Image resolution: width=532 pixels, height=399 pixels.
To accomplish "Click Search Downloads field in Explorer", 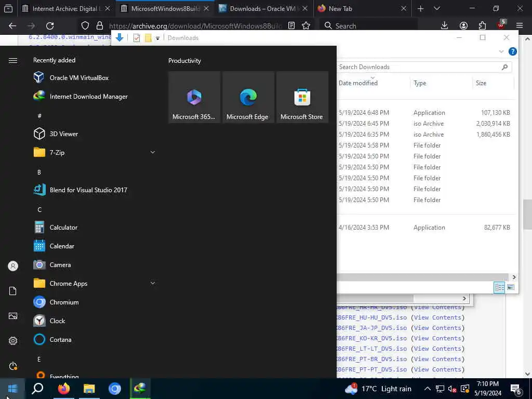I will tap(424, 67).
